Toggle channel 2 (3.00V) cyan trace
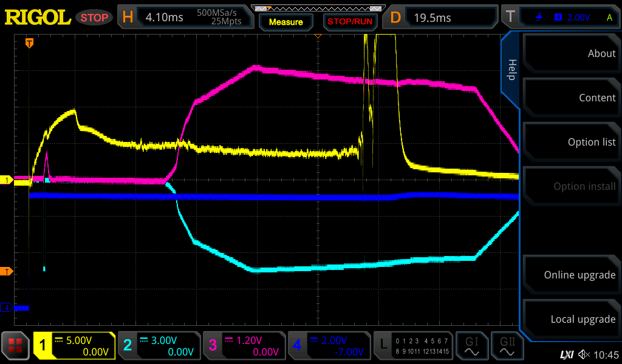This screenshot has height=364, width=622. click(x=159, y=346)
